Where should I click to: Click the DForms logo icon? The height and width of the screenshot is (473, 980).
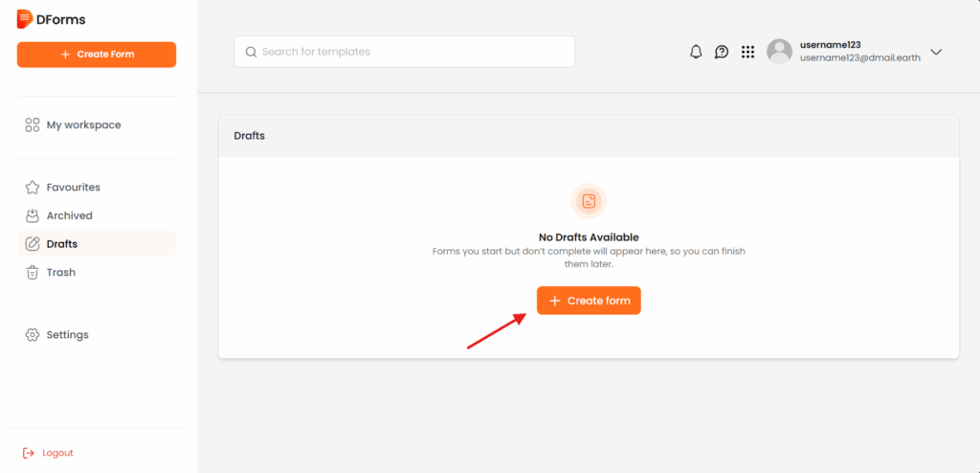point(25,19)
